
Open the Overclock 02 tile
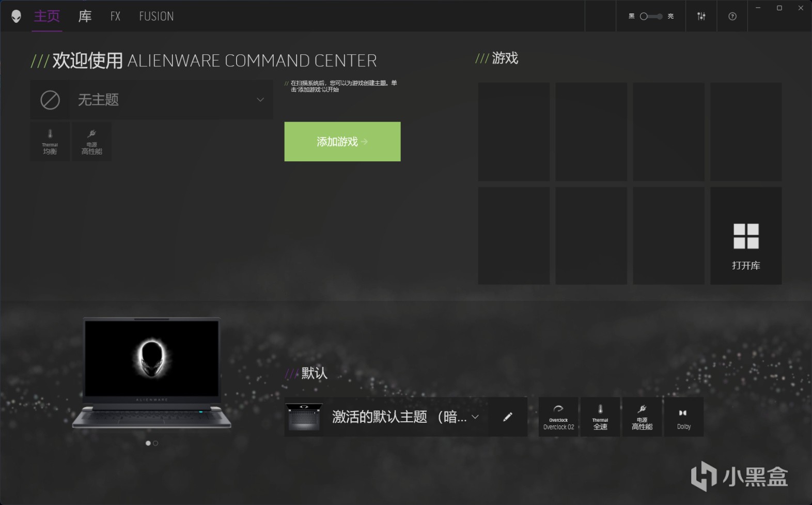click(558, 417)
